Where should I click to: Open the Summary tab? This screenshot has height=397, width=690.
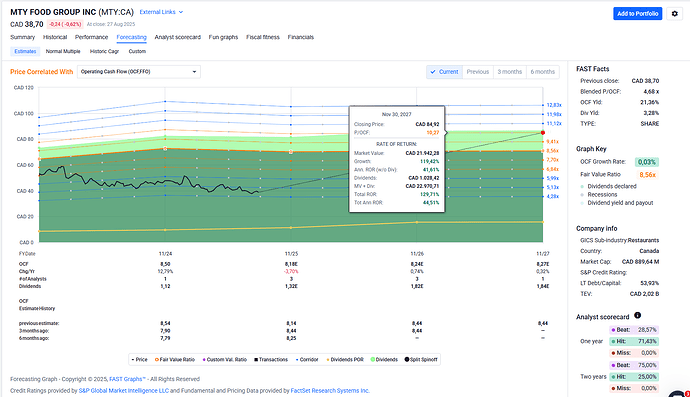pos(22,37)
